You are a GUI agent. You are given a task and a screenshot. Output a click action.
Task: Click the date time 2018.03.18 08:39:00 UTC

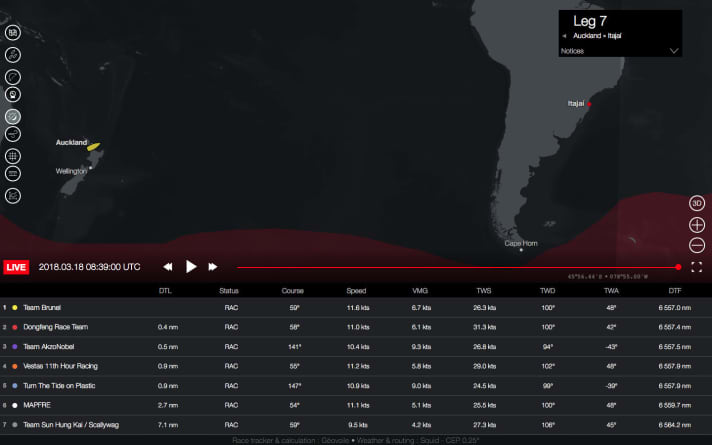click(x=89, y=267)
